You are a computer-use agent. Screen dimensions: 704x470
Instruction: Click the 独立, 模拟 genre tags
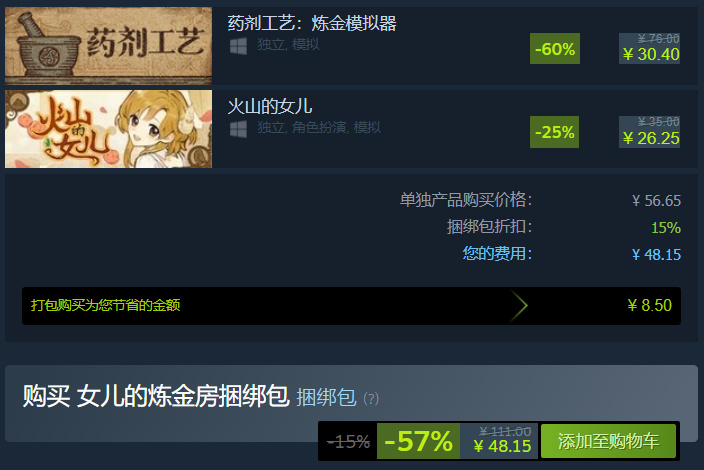(x=288, y=45)
